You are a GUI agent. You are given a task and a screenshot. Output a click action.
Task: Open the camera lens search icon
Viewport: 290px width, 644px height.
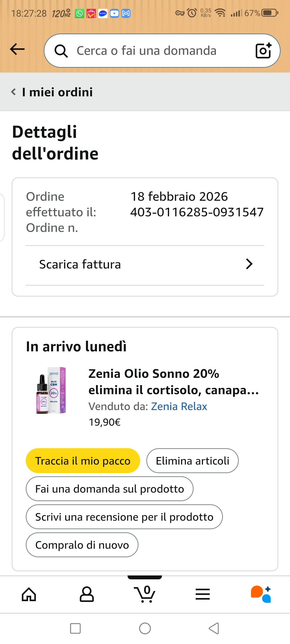click(263, 50)
